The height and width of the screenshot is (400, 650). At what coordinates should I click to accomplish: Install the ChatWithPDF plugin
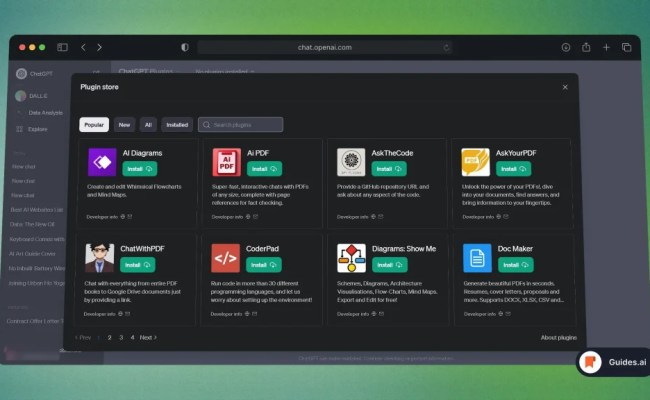(x=138, y=265)
